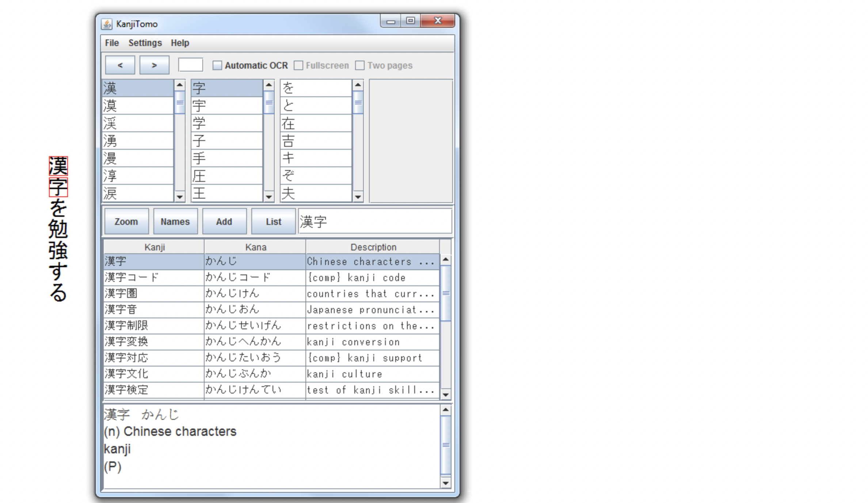Select 漢字コード row in results table
This screenshot has width=868, height=503.
pos(153,277)
